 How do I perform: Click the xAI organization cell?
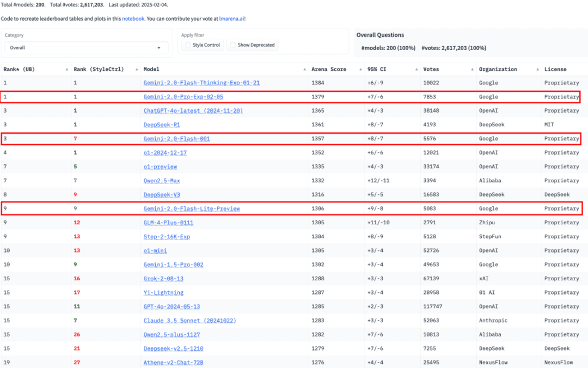pyautogui.click(x=484, y=279)
